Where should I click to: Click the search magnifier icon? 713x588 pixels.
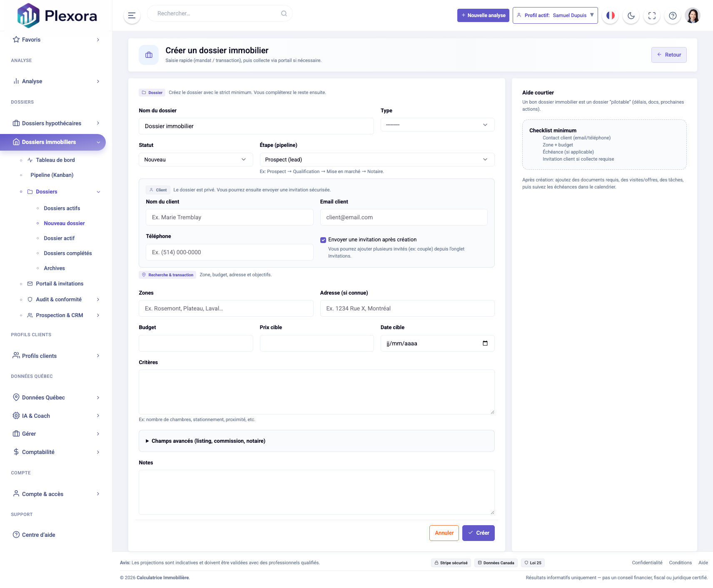click(x=284, y=13)
